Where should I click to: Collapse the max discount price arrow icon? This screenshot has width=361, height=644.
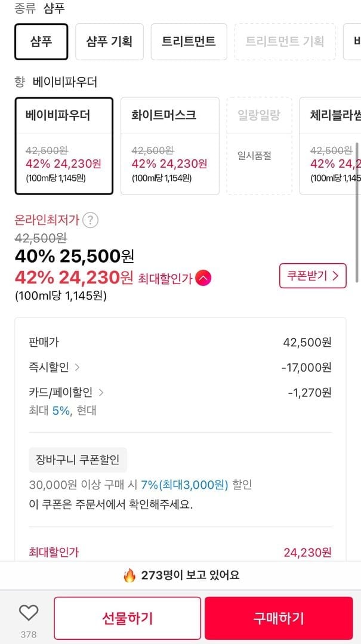point(203,278)
